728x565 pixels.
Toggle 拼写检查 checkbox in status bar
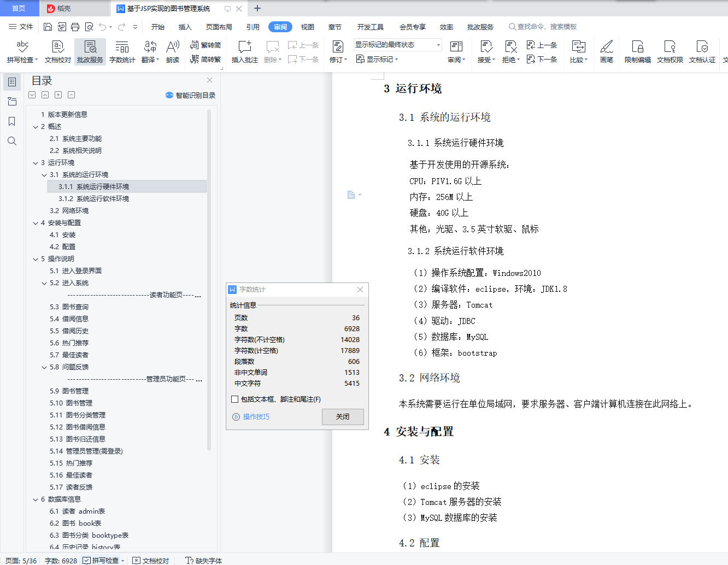pos(87,561)
